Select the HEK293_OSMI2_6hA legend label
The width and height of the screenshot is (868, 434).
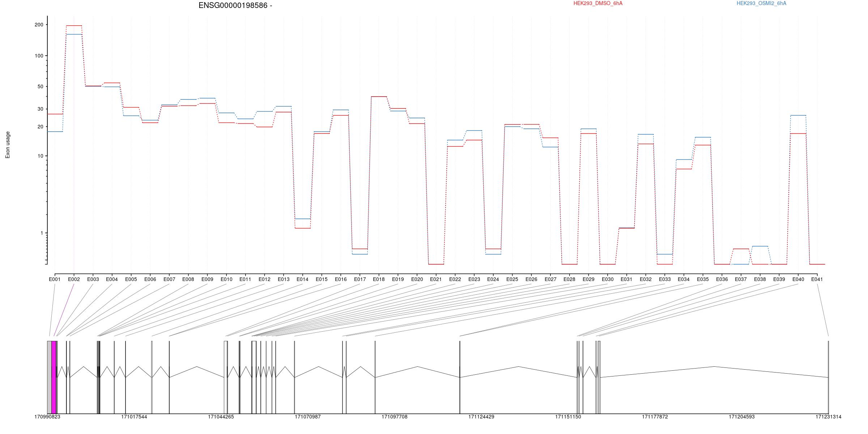point(761,3)
